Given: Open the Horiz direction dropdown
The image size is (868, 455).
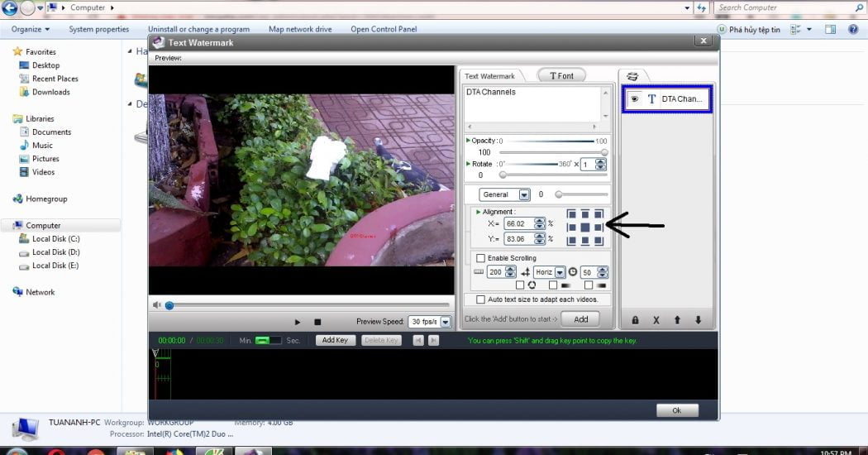Looking at the screenshot, I should 560,272.
